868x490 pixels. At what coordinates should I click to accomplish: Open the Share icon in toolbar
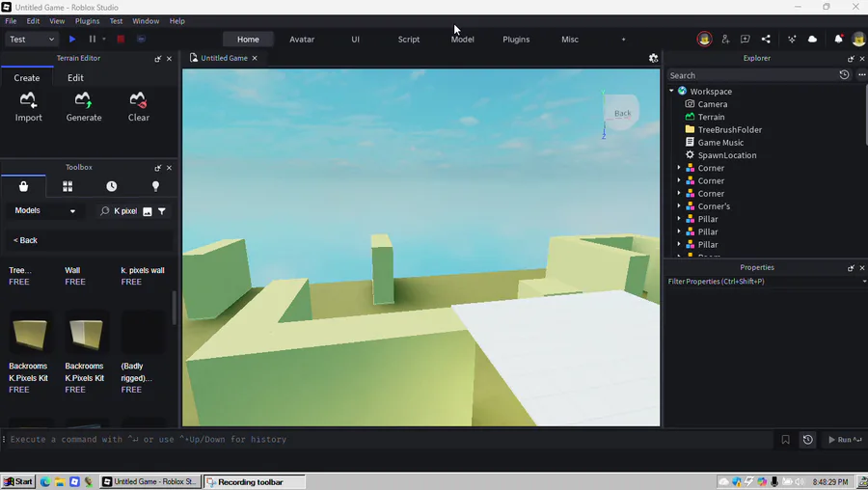(x=766, y=40)
